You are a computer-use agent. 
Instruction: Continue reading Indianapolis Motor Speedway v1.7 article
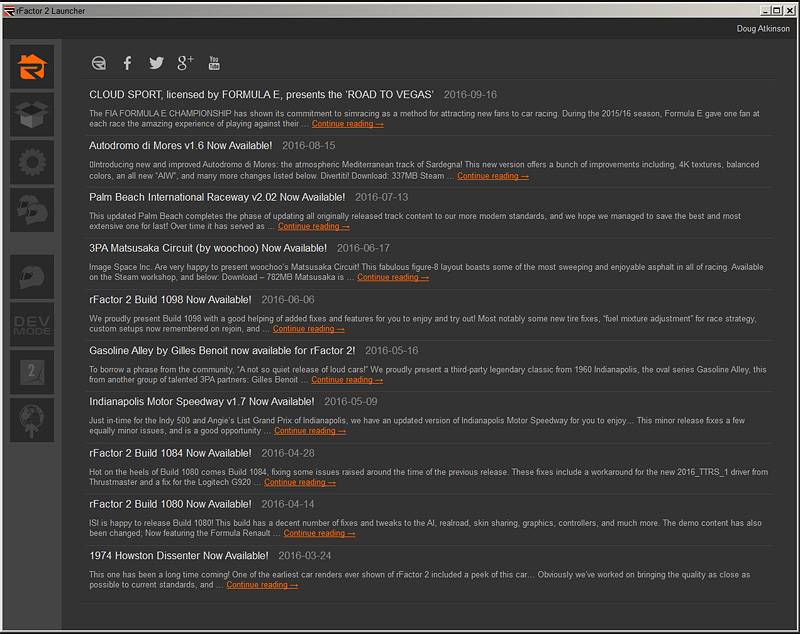pyautogui.click(x=310, y=431)
